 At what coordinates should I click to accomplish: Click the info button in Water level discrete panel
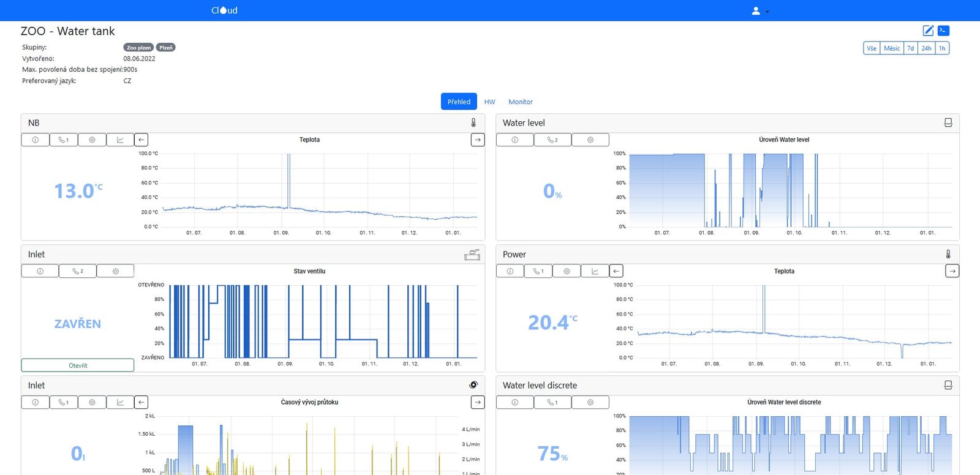(514, 402)
